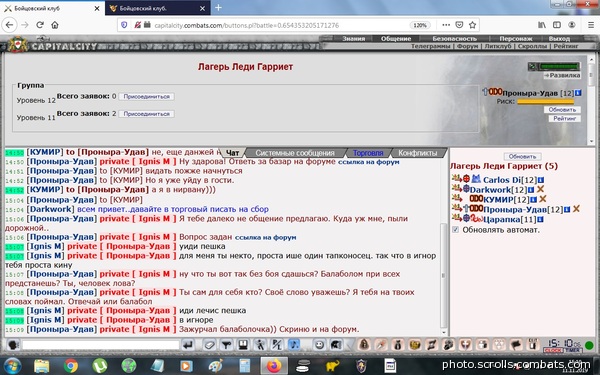
Task: Click the private-message arrow icon next to Carlos Di
Action: [x=457, y=178]
